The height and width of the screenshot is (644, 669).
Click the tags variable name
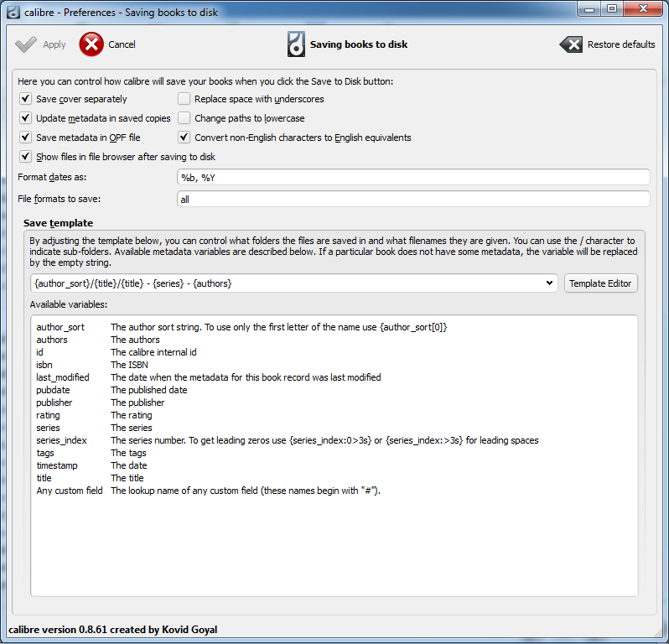pyautogui.click(x=45, y=453)
